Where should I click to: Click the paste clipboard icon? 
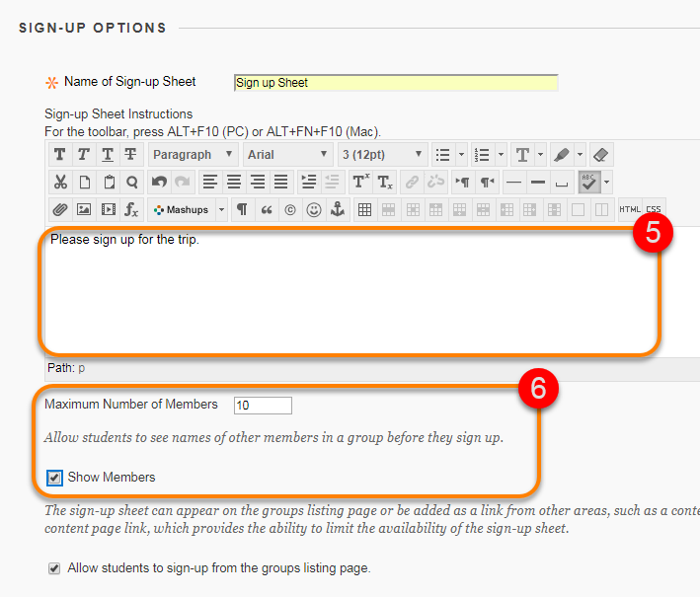(x=109, y=182)
